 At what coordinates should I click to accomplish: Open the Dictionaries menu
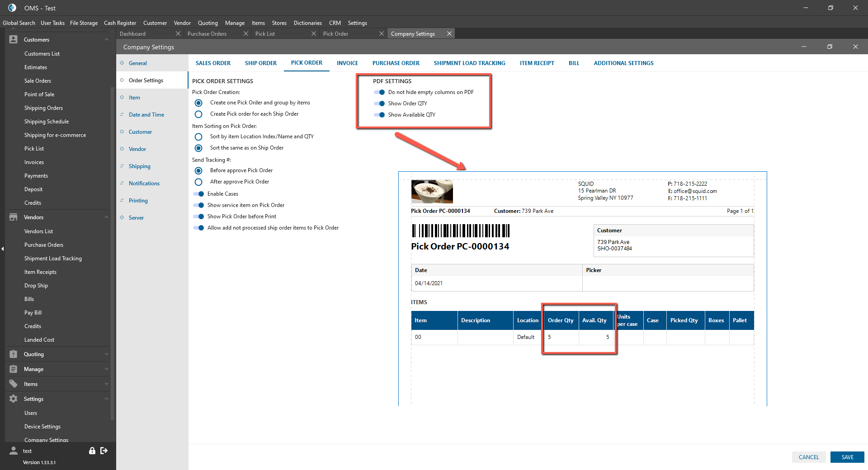tap(307, 23)
